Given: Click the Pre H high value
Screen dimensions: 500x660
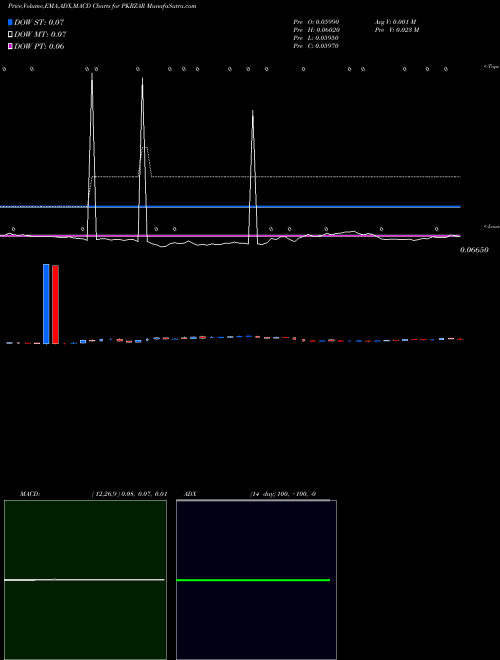Looking at the screenshot, I should pyautogui.click(x=316, y=30).
